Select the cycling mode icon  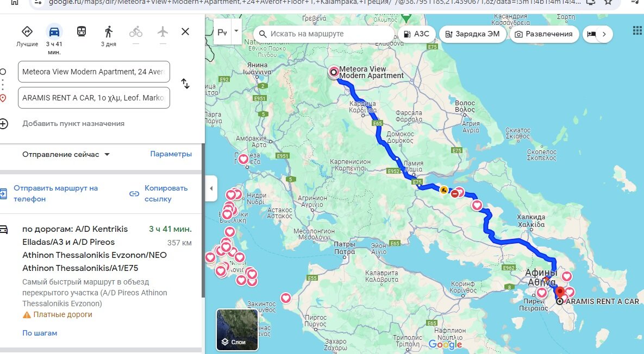[x=136, y=31]
